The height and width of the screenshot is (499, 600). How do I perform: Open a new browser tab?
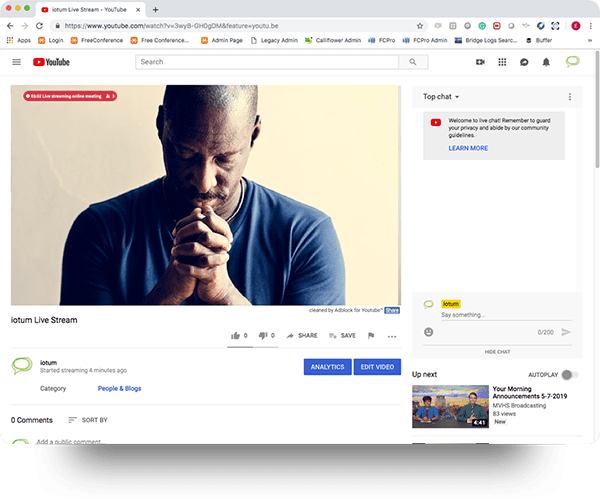[x=155, y=10]
